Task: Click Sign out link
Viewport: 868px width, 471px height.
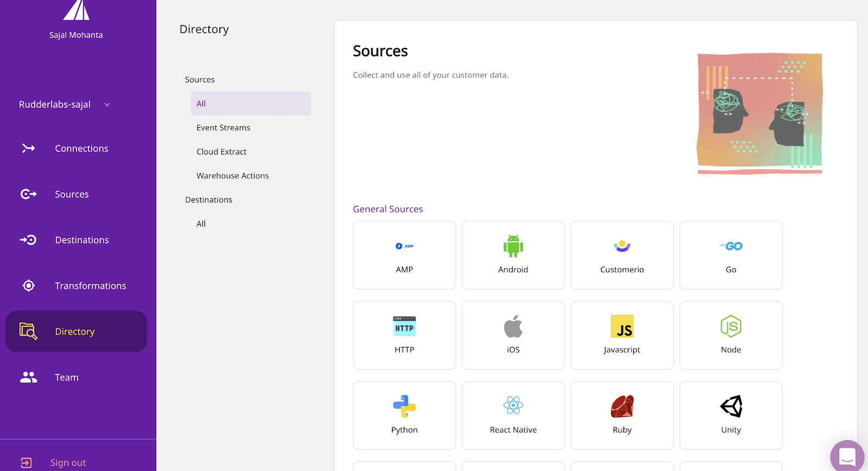Action: coord(68,462)
